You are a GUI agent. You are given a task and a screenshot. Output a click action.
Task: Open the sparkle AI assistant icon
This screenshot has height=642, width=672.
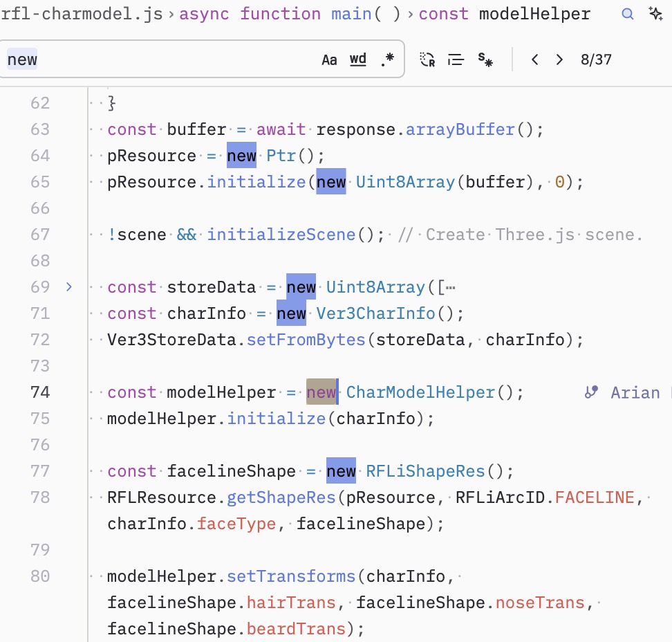(655, 14)
